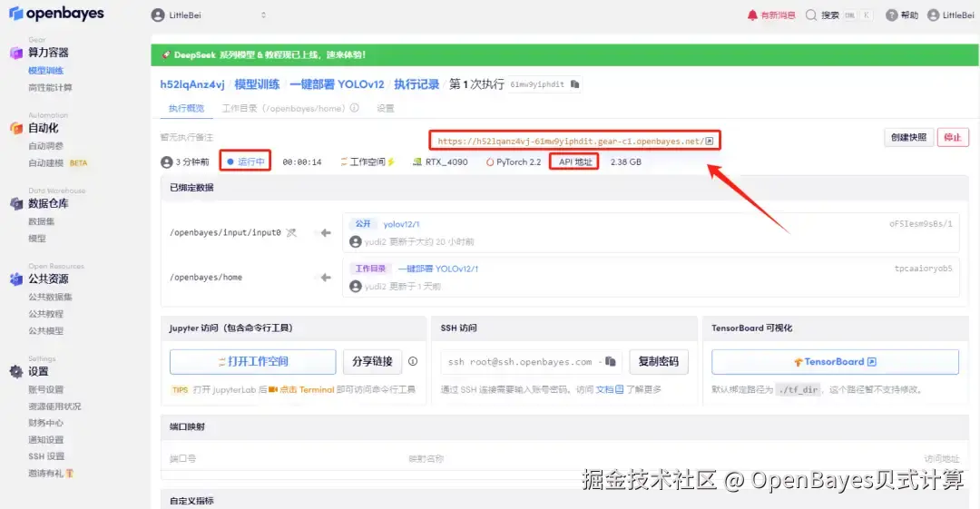Viewport: 980px width, 509px height.
Task: Switch to the 设置 tab
Action: [386, 108]
